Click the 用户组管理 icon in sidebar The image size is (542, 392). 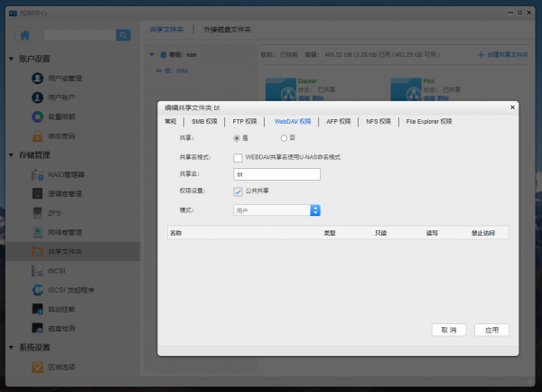click(37, 78)
